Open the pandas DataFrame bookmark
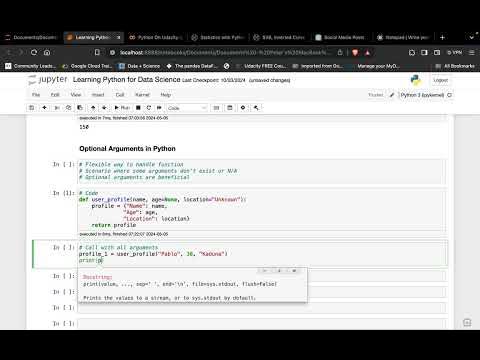The height and width of the screenshot is (360, 480). 192,66
